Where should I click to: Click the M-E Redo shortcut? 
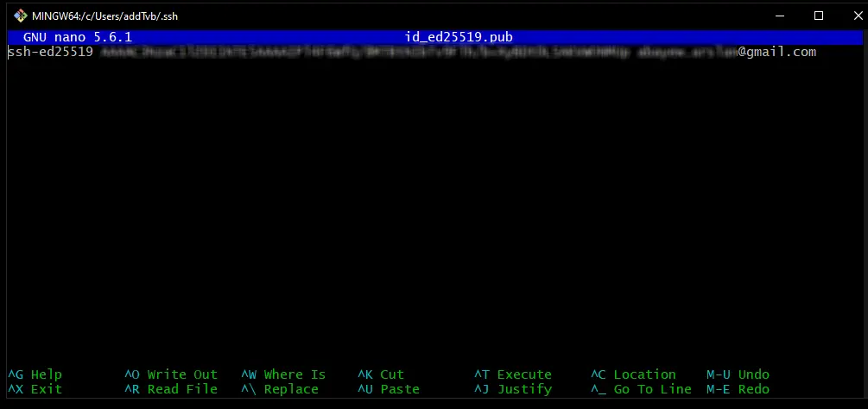738,389
